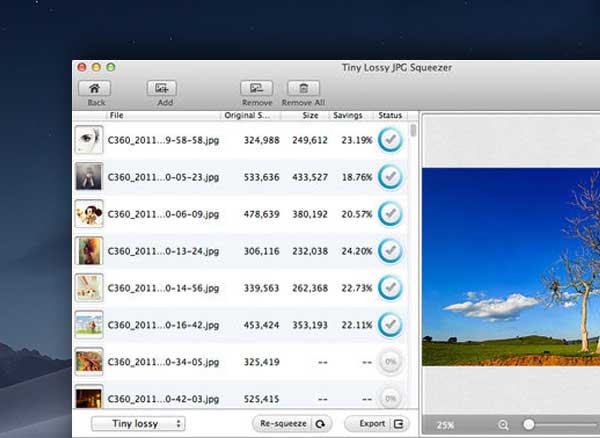The width and height of the screenshot is (600, 438).
Task: Select the thumbnail for 0-05-23.jpg
Action: pyautogui.click(x=89, y=177)
